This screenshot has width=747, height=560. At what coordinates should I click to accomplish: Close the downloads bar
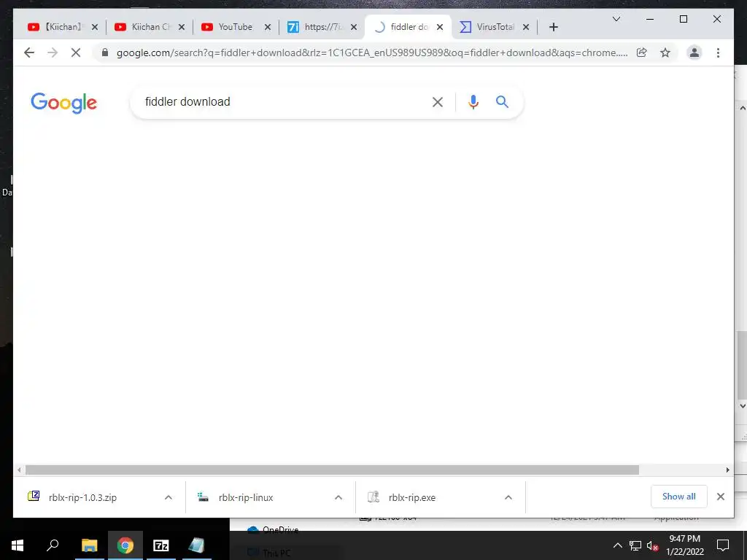(721, 497)
